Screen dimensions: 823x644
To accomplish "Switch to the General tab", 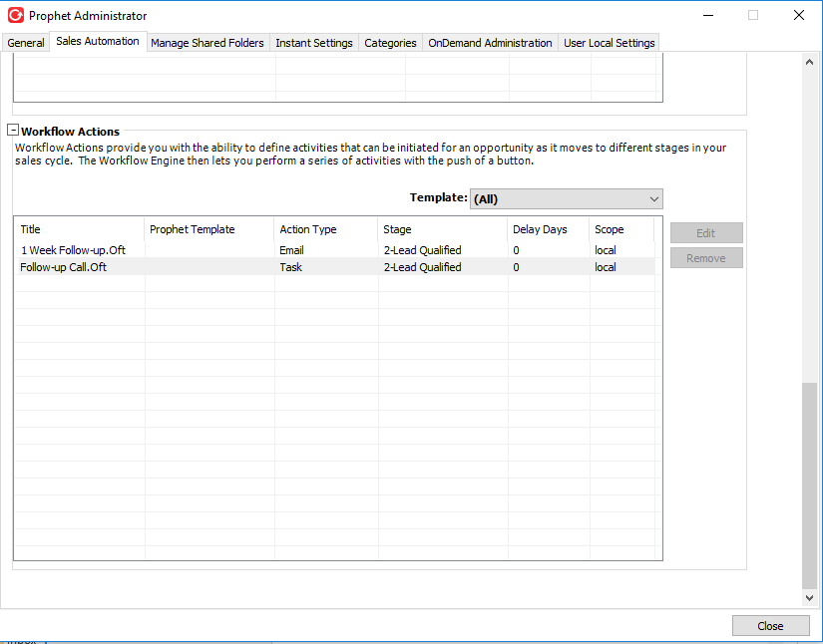I will coord(26,43).
